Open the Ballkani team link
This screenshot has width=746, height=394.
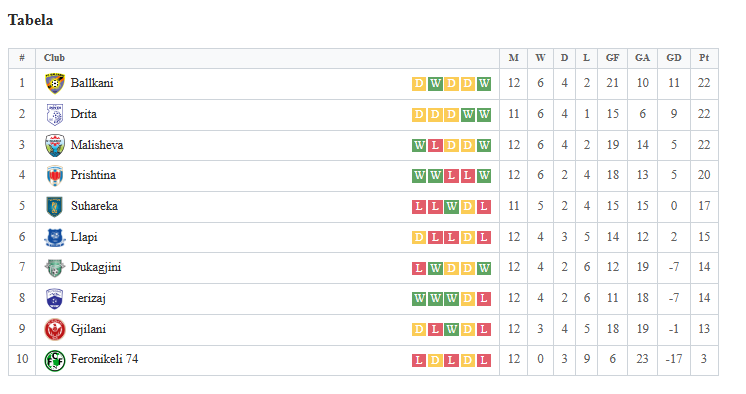tap(92, 83)
